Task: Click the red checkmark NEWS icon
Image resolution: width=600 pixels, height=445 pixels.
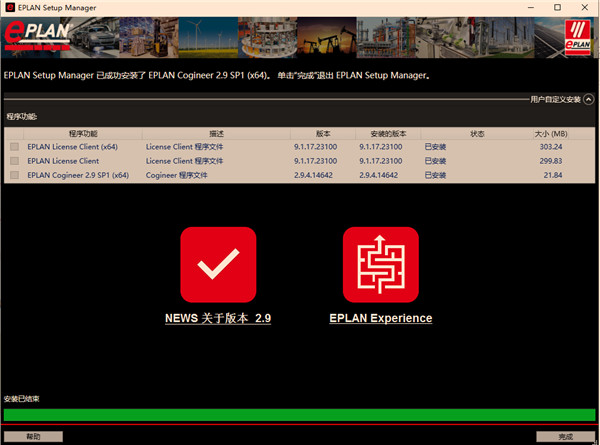Action: click(x=218, y=264)
